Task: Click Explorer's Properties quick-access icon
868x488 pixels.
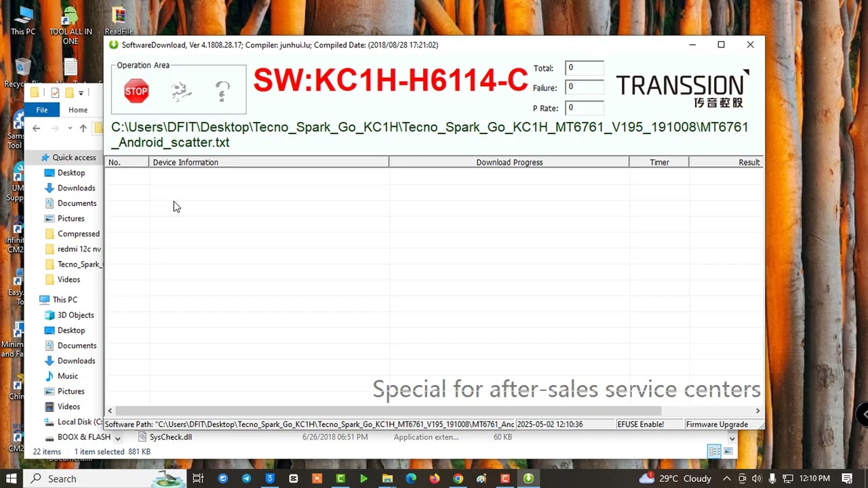Action: [x=55, y=93]
